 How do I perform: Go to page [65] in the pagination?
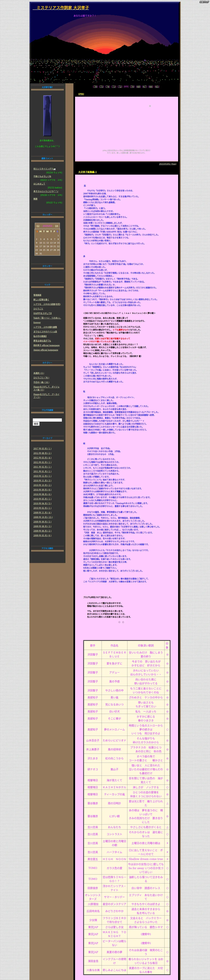click(157, 86)
